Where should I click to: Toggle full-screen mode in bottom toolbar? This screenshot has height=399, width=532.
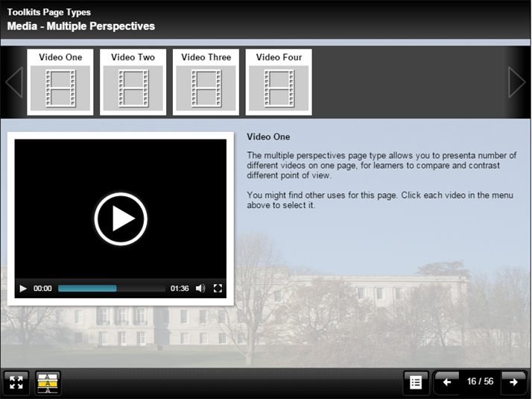tap(16, 383)
